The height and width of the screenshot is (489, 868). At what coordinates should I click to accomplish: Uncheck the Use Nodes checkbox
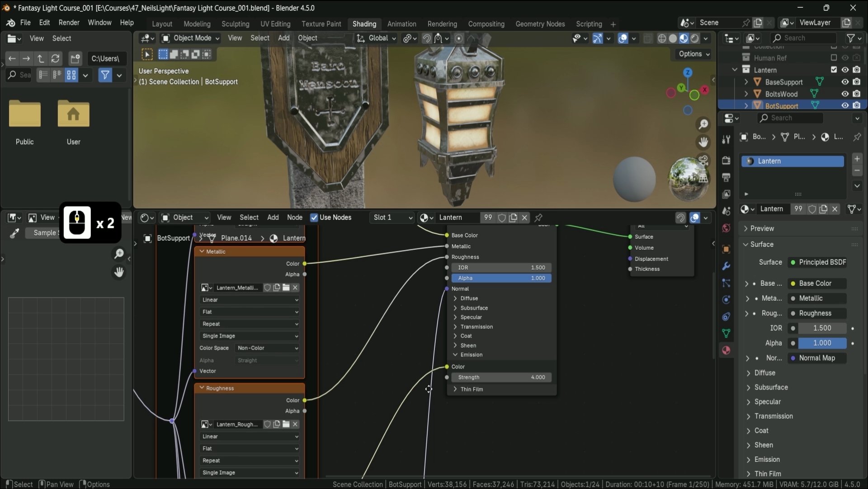[x=314, y=218]
